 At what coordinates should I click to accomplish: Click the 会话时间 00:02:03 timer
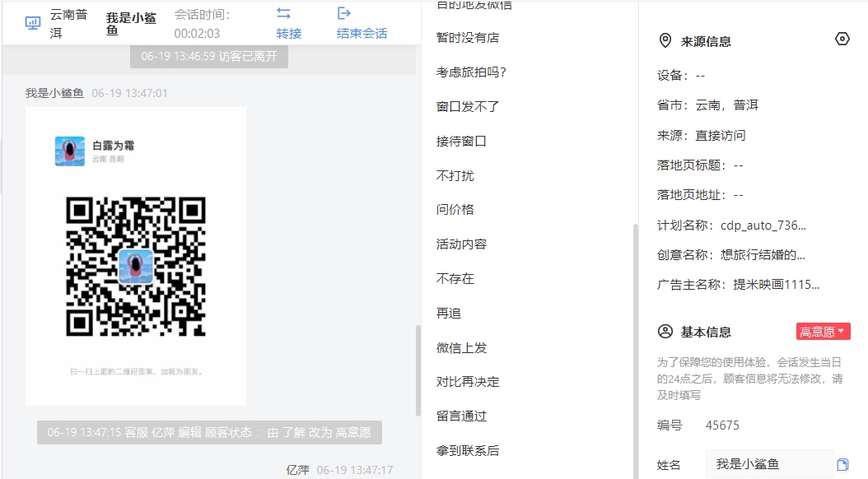click(202, 24)
